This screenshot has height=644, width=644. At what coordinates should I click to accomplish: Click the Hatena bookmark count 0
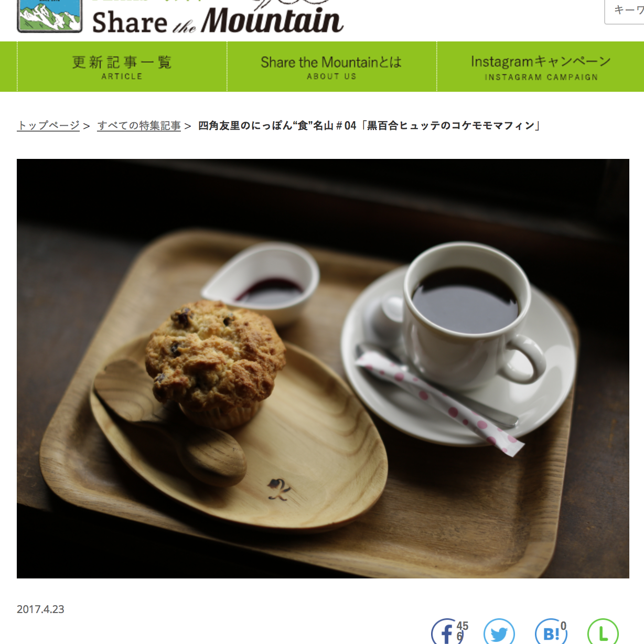pos(564,626)
